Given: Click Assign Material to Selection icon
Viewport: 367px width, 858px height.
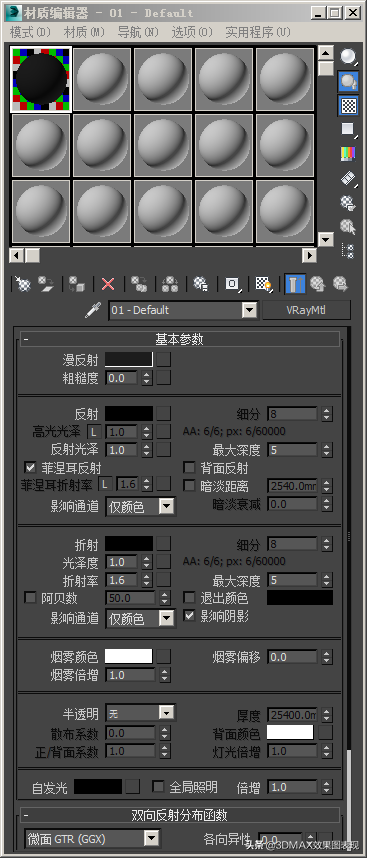Looking at the screenshot, I should (77, 283).
